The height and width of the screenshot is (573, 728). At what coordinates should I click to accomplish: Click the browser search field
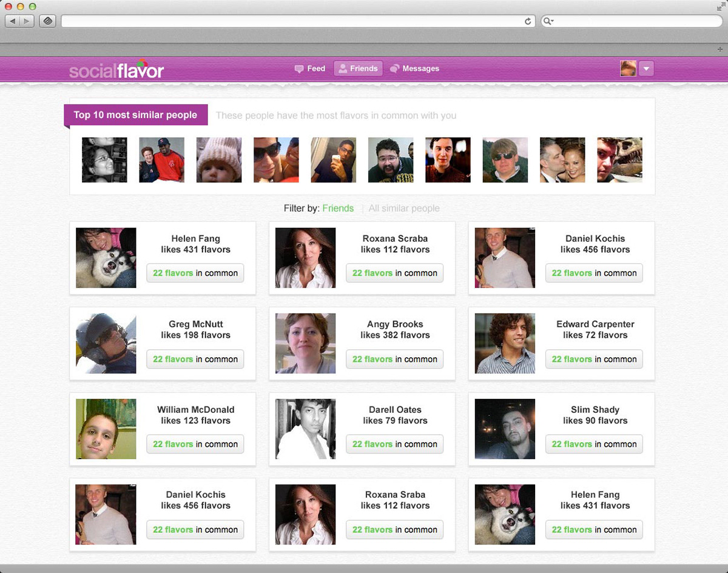(x=631, y=21)
